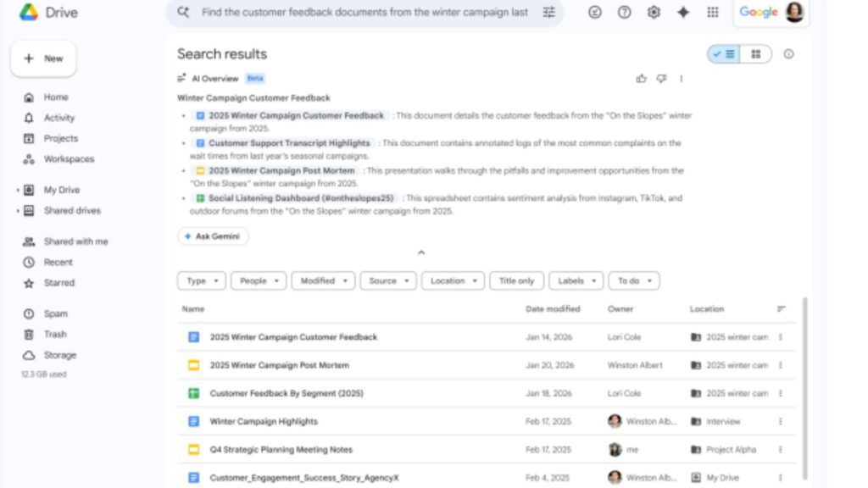Switch to grid layout view
The height and width of the screenshot is (488, 868).
point(755,54)
